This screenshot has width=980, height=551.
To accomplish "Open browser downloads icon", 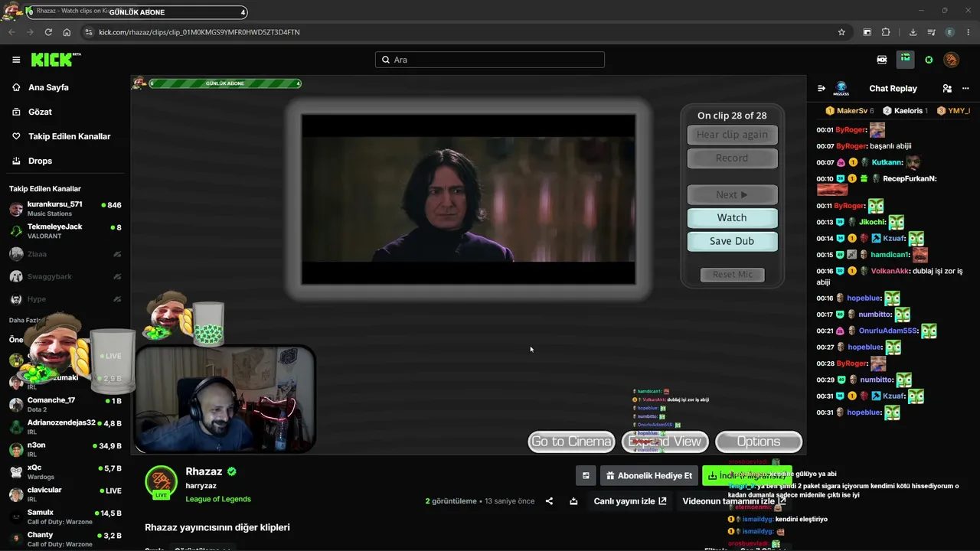I will coord(913,32).
